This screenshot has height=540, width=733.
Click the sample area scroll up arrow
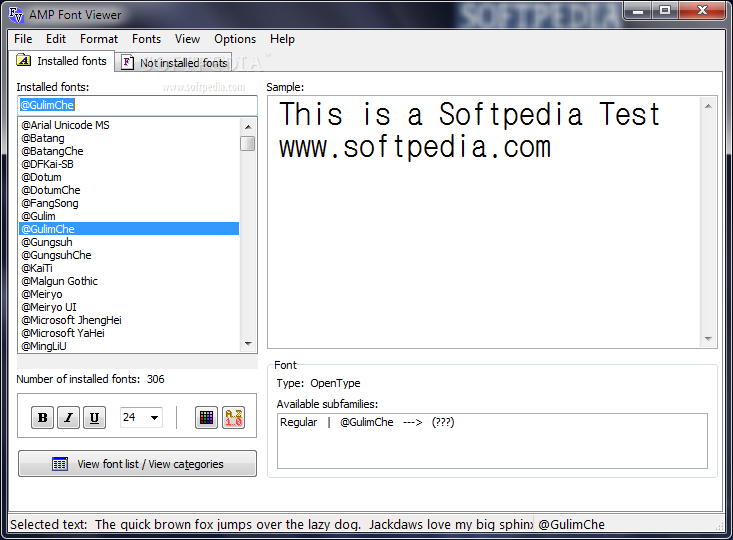[x=708, y=106]
